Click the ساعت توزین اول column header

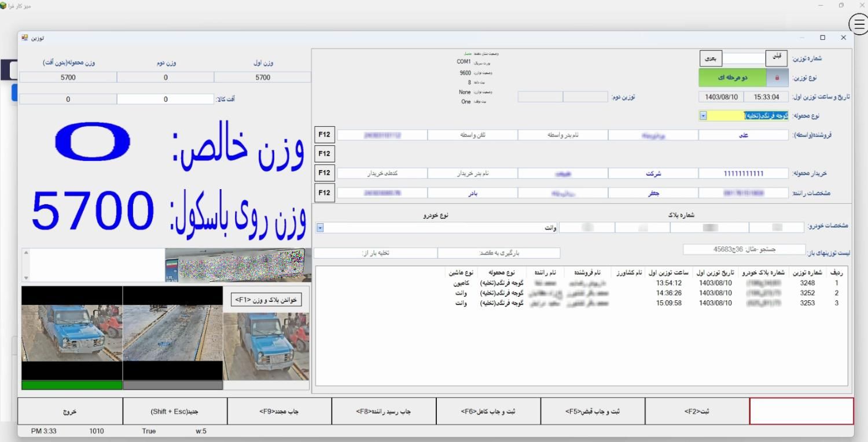click(668, 272)
